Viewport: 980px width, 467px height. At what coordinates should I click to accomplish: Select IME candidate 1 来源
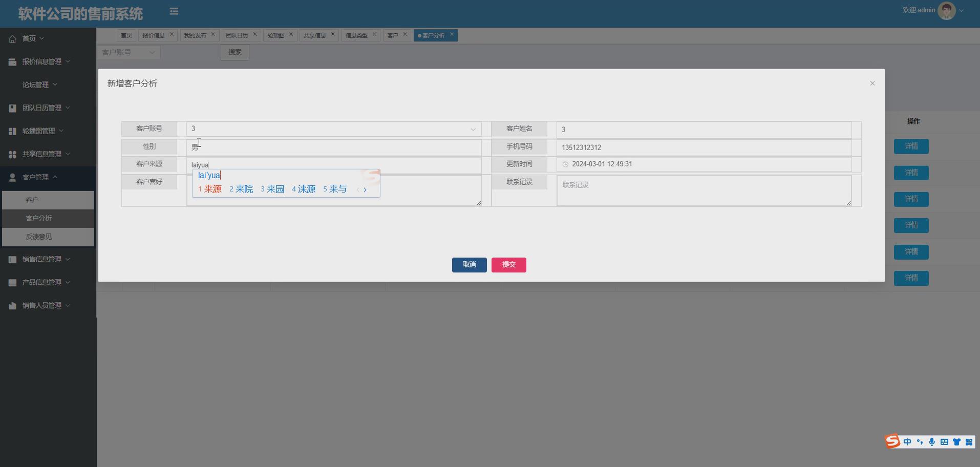(x=210, y=189)
